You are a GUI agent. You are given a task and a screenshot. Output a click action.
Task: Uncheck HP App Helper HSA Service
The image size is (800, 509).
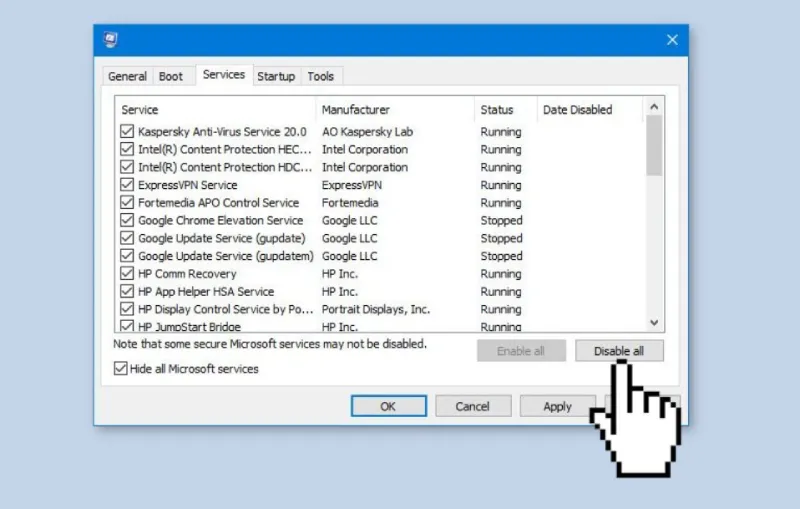click(x=127, y=291)
